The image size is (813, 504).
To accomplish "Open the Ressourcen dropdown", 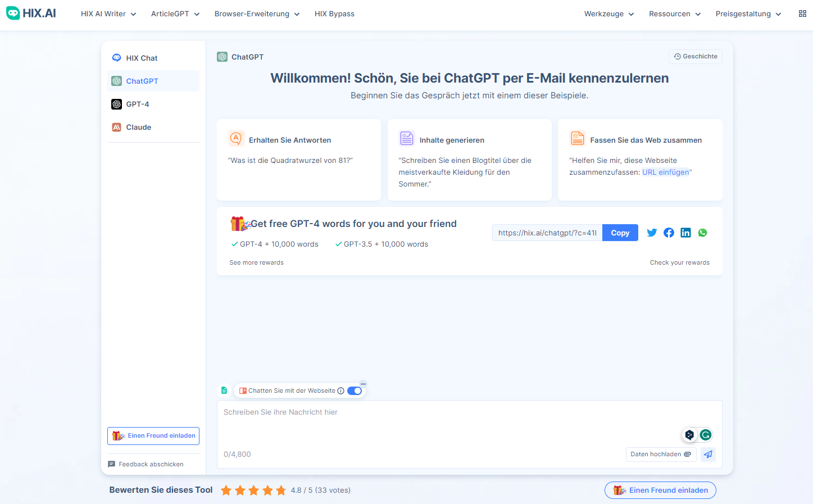I will [675, 13].
